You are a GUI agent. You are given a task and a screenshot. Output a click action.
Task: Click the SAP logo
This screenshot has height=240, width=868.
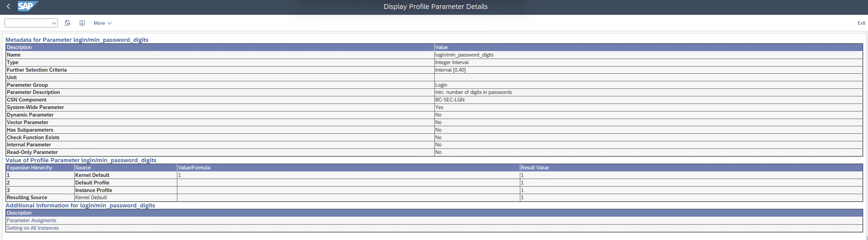point(28,6)
